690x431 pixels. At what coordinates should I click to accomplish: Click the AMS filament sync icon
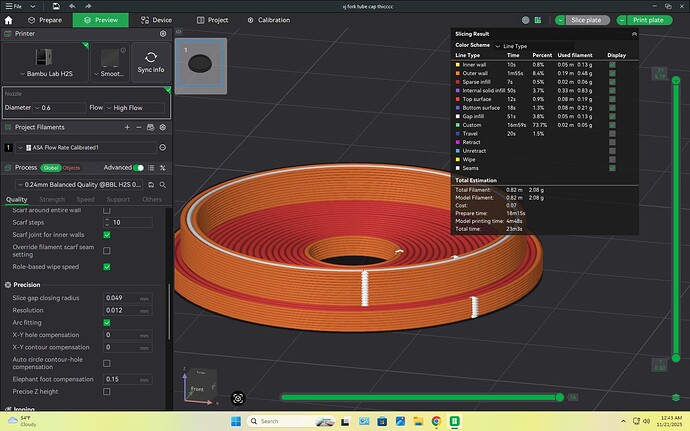(x=150, y=127)
